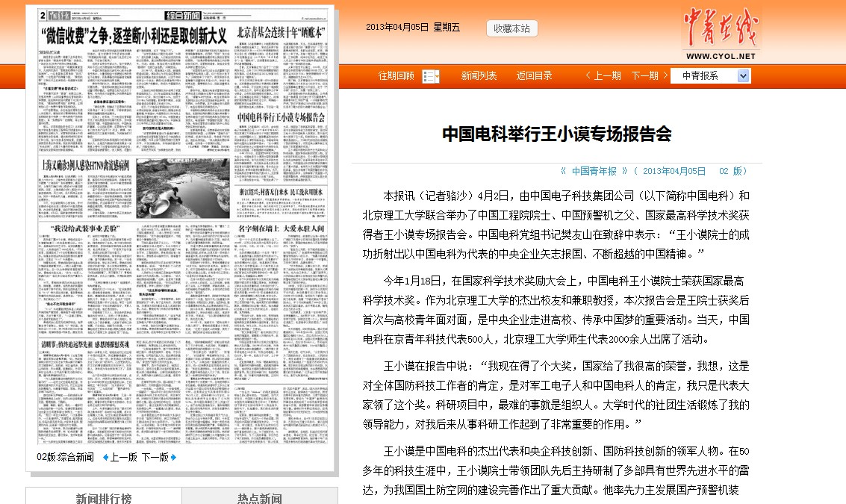Image resolution: width=846 pixels, height=504 pixels.
Task: Go to the previous issue via 上一期
Action: tap(606, 75)
